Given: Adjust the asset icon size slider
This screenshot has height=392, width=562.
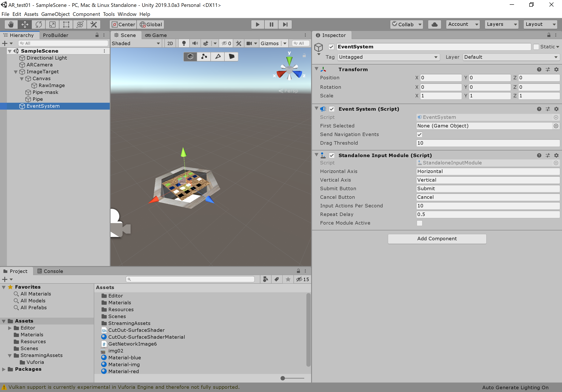Looking at the screenshot, I should point(283,378).
